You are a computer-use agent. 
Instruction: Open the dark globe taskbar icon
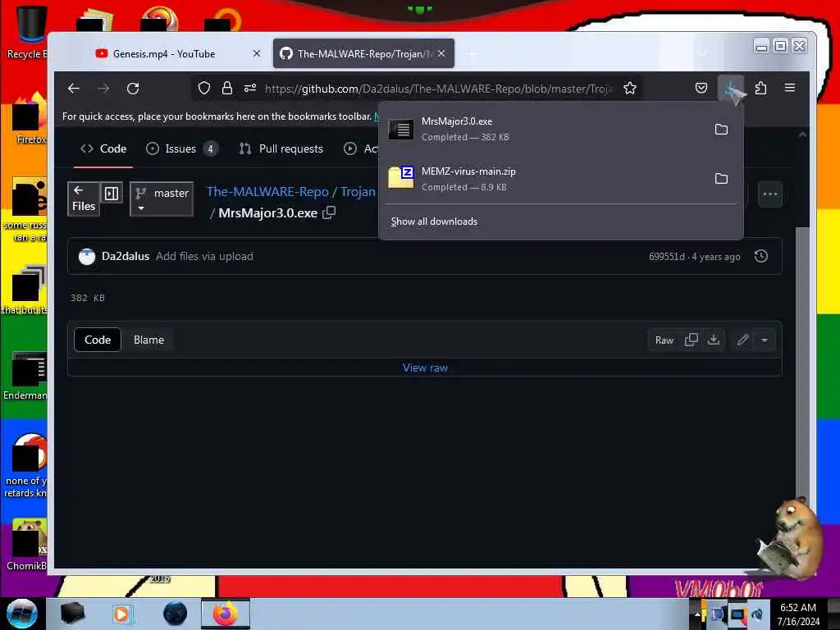coord(176,614)
